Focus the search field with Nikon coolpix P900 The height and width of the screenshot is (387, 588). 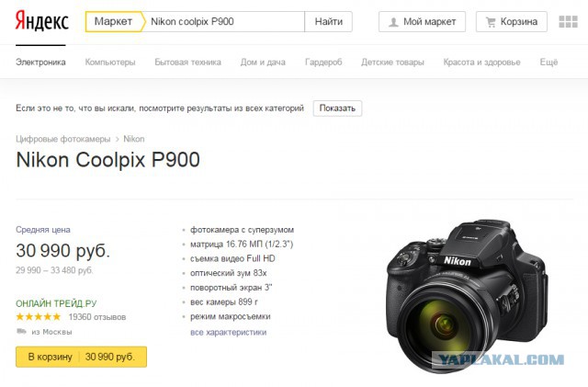click(x=224, y=21)
